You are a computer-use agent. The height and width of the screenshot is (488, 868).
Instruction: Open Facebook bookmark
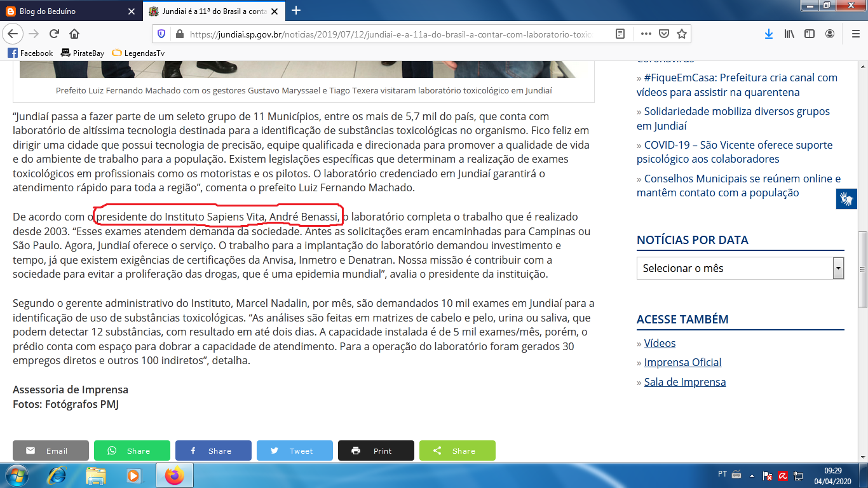pyautogui.click(x=31, y=53)
